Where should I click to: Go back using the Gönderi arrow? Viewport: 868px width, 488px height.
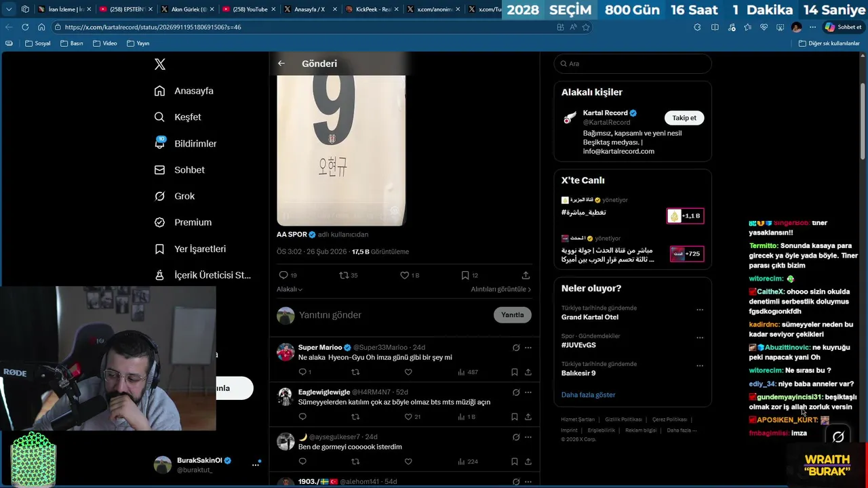pyautogui.click(x=281, y=63)
